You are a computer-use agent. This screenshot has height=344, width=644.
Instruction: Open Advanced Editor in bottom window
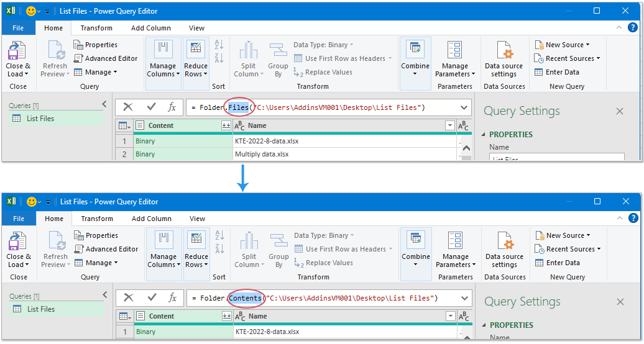pyautogui.click(x=106, y=249)
